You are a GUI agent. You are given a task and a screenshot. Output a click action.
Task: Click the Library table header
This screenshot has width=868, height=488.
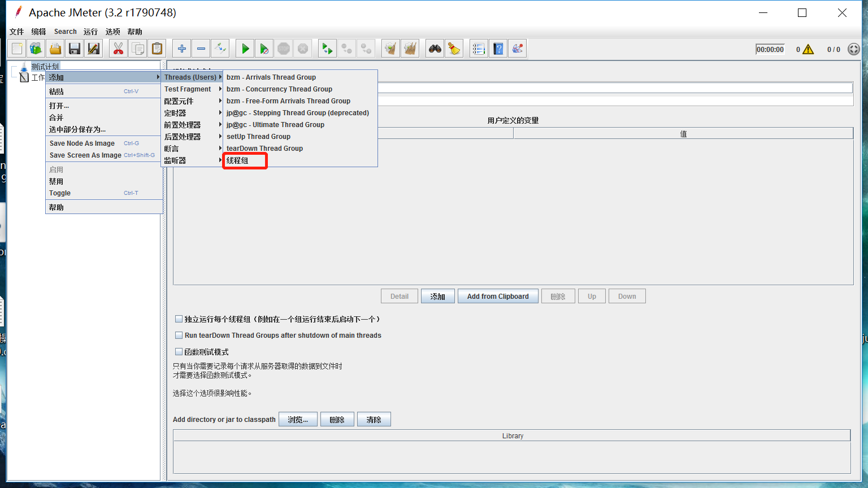coord(512,436)
